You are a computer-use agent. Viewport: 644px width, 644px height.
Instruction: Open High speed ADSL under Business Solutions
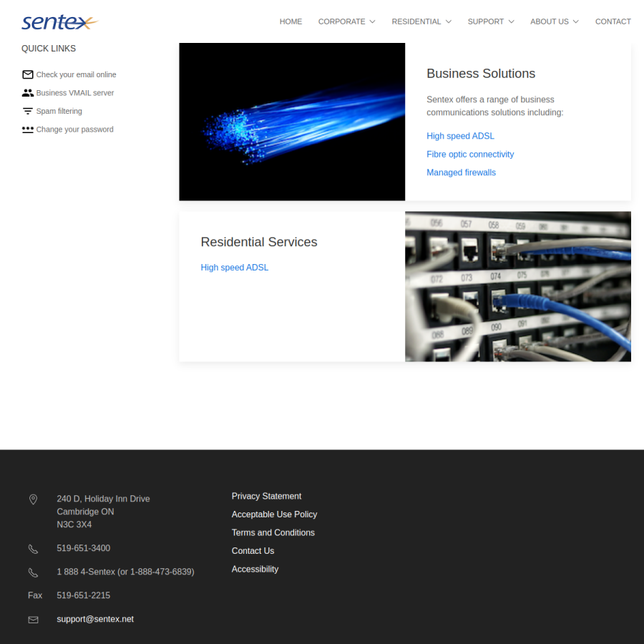click(460, 136)
